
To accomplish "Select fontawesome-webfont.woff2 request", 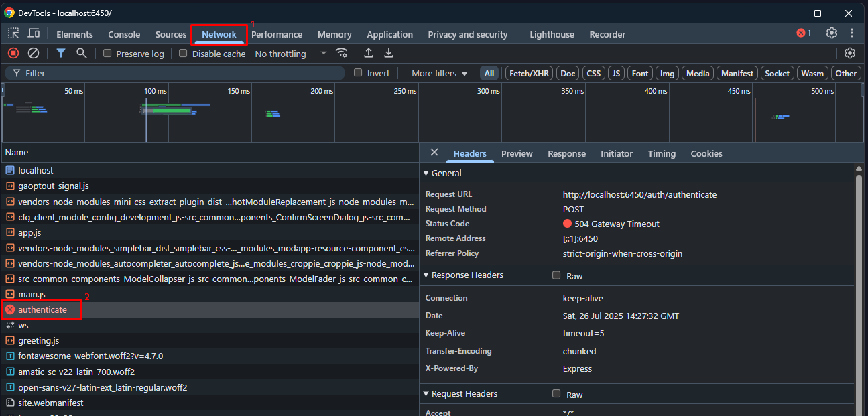I will click(209, 356).
